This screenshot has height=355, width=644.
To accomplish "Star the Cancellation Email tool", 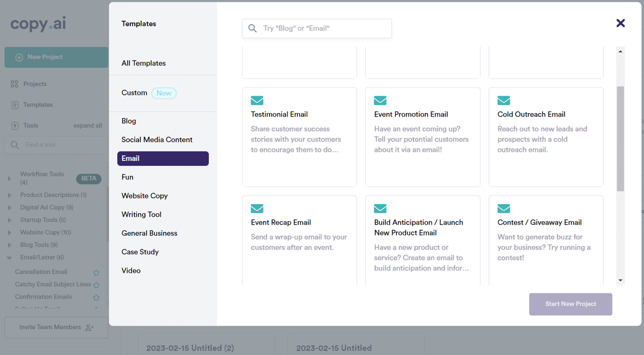I will (96, 273).
